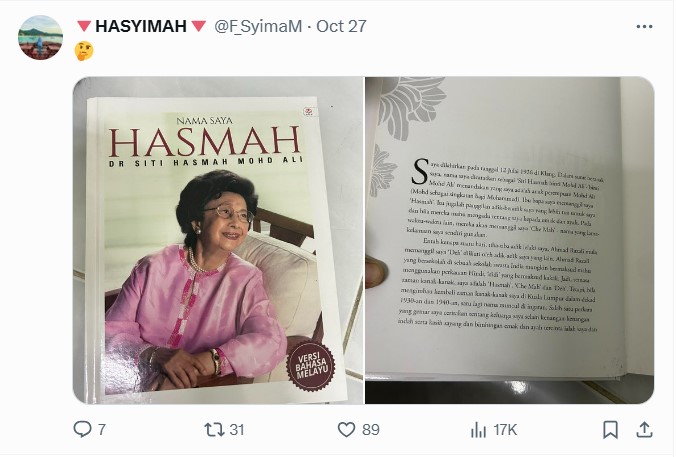Screen dimensions: 676x457
Task: Click the retweet count 31
Action: point(237,430)
